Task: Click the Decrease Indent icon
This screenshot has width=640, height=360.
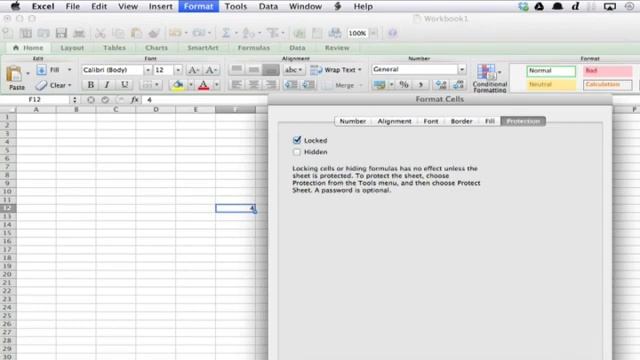Action: [291, 85]
